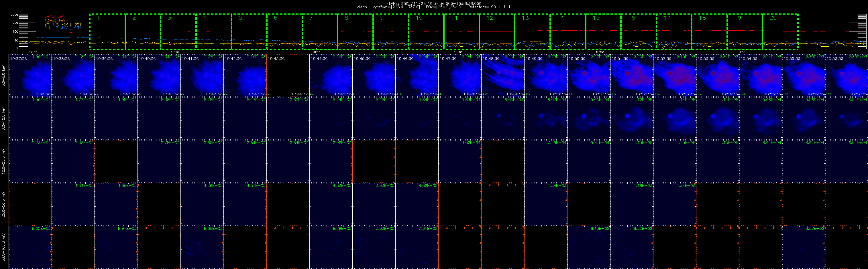The image size is (868, 269).
Task: Click the 12.0-25.0 keV row label
Action: click(x=3, y=162)
